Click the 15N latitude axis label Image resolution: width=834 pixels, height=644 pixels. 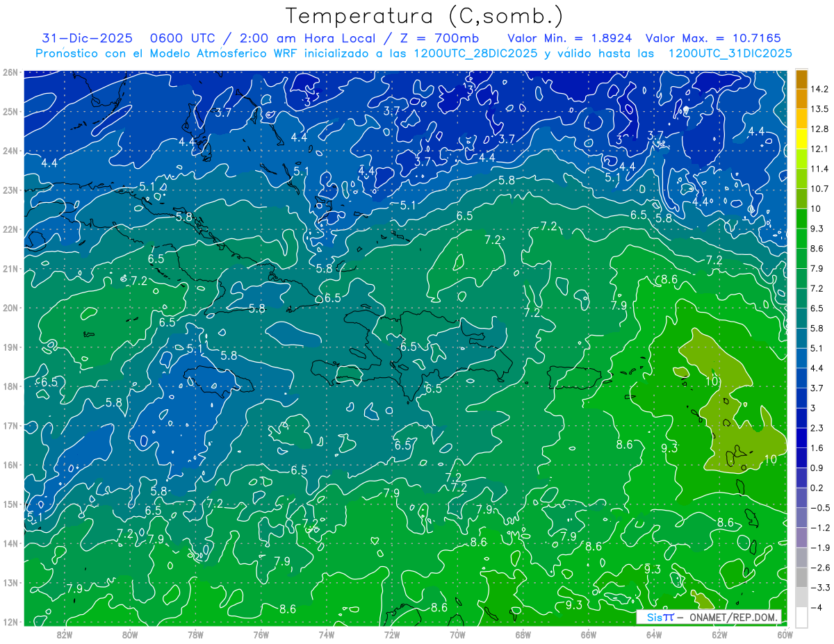10,504
